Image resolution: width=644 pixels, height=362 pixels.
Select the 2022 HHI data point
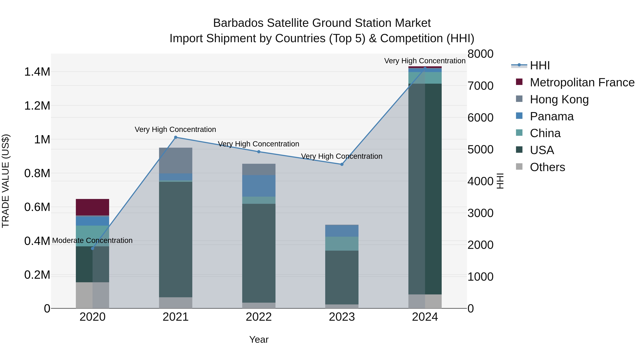[x=259, y=152]
